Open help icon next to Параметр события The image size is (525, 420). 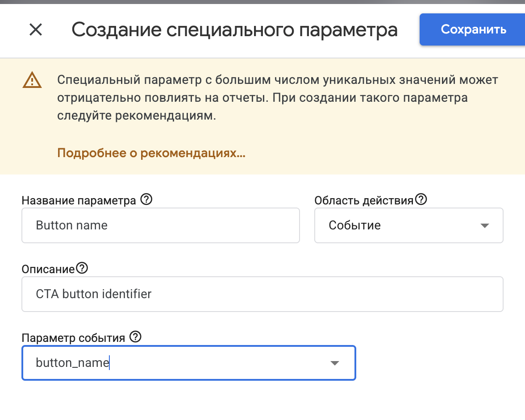click(136, 337)
